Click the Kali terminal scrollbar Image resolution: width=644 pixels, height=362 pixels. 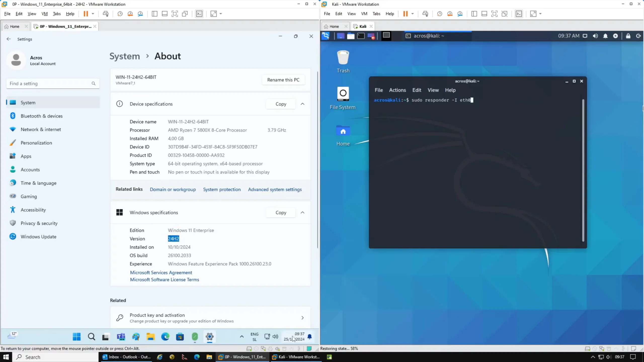click(x=583, y=170)
